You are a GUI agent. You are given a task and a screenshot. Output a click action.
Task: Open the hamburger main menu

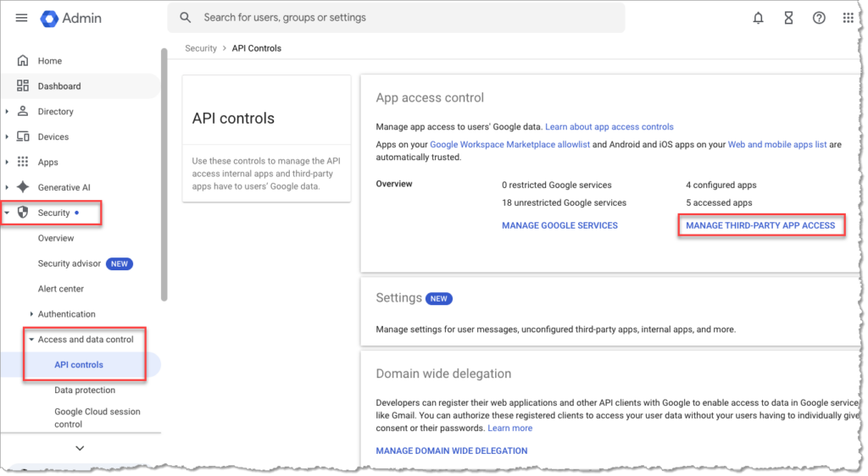pos(21,18)
